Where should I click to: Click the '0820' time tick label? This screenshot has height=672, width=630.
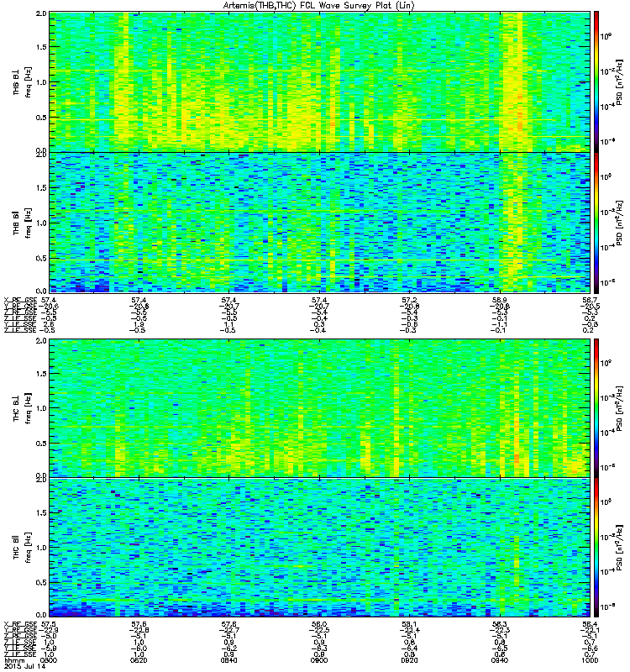139,660
